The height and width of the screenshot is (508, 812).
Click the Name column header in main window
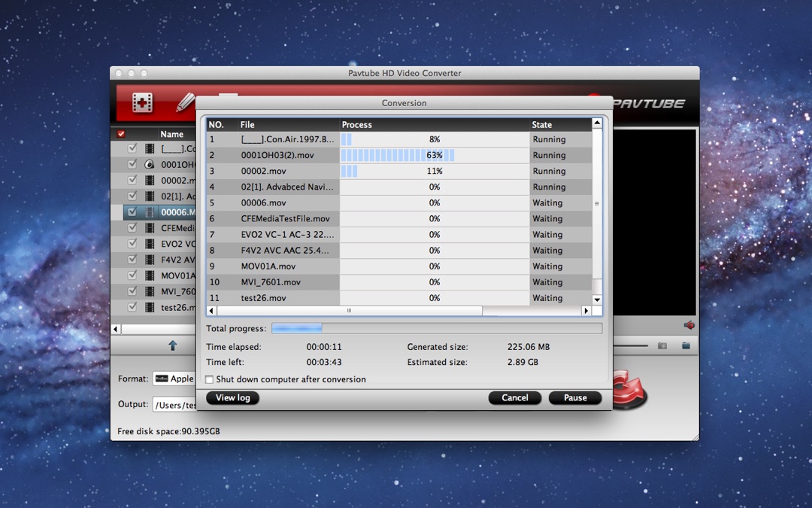tap(176, 134)
